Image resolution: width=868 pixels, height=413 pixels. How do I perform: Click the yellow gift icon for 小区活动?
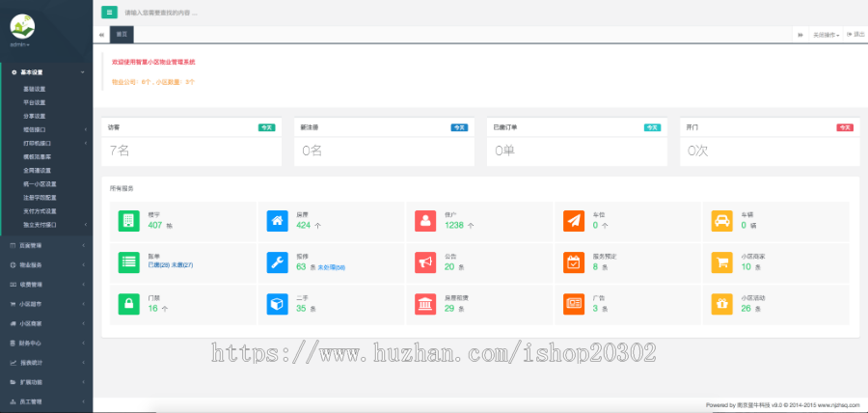721,304
